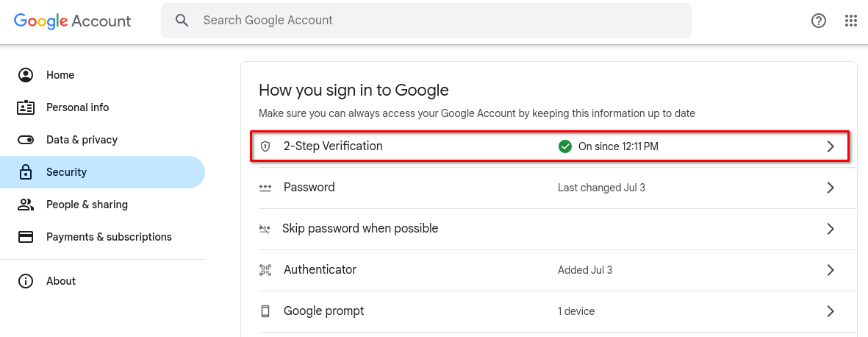Screen dimensions: 868x337
Task: Click the About info icon
Action: pos(26,281)
